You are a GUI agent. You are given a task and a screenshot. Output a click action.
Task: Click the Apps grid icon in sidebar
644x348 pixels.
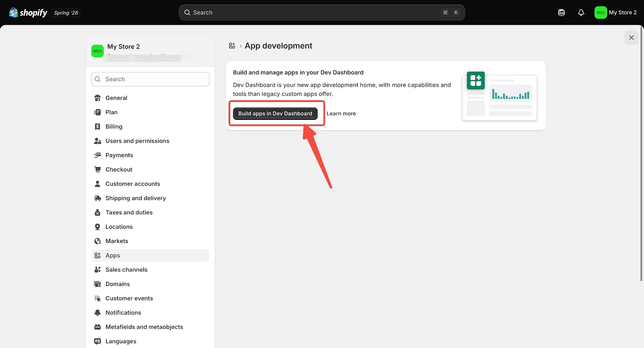pyautogui.click(x=97, y=255)
